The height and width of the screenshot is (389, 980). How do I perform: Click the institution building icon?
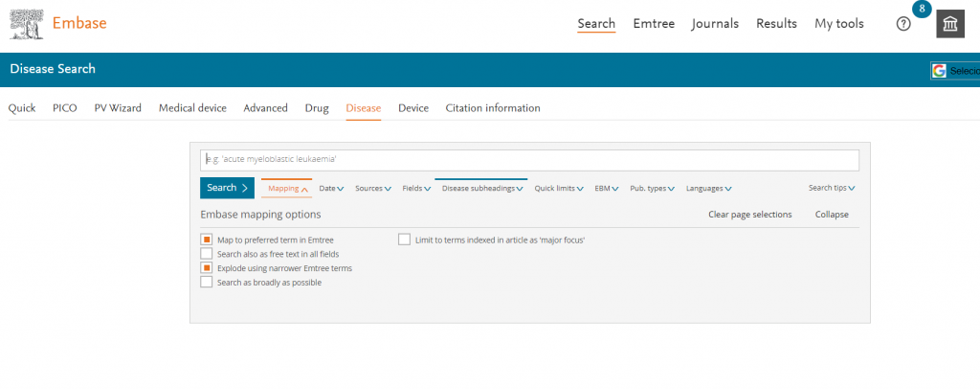(x=949, y=25)
